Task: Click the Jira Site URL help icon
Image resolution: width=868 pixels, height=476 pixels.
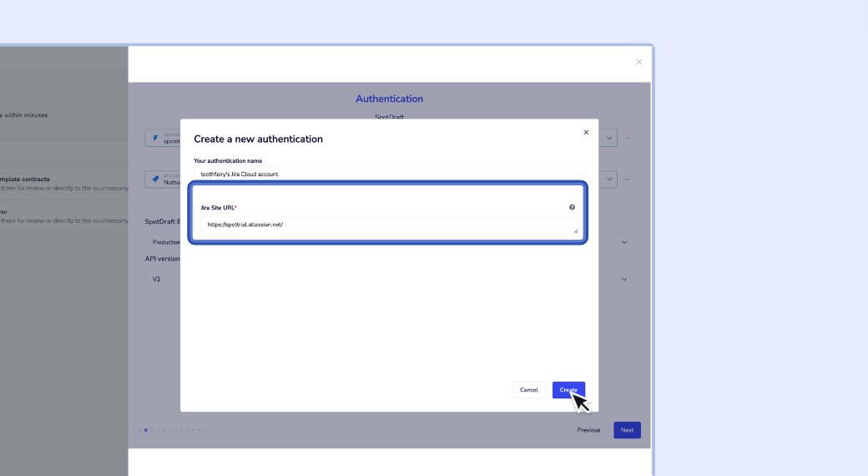Action: [x=572, y=207]
